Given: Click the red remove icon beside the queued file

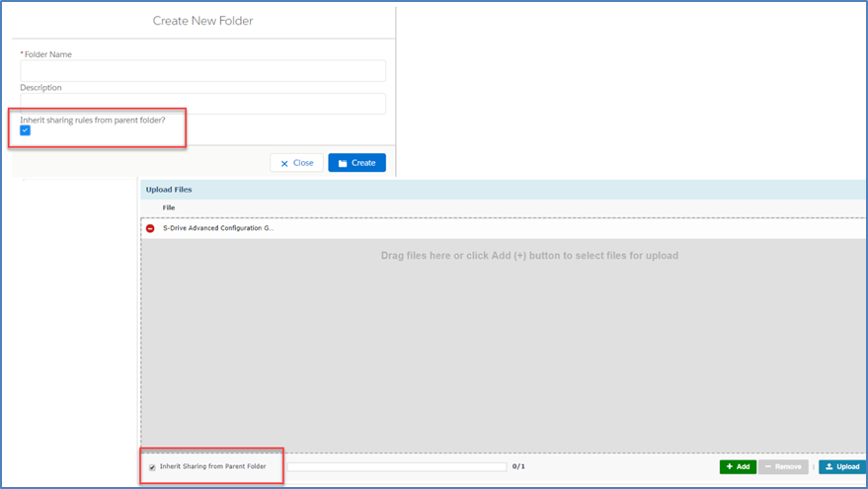Looking at the screenshot, I should click(x=150, y=228).
